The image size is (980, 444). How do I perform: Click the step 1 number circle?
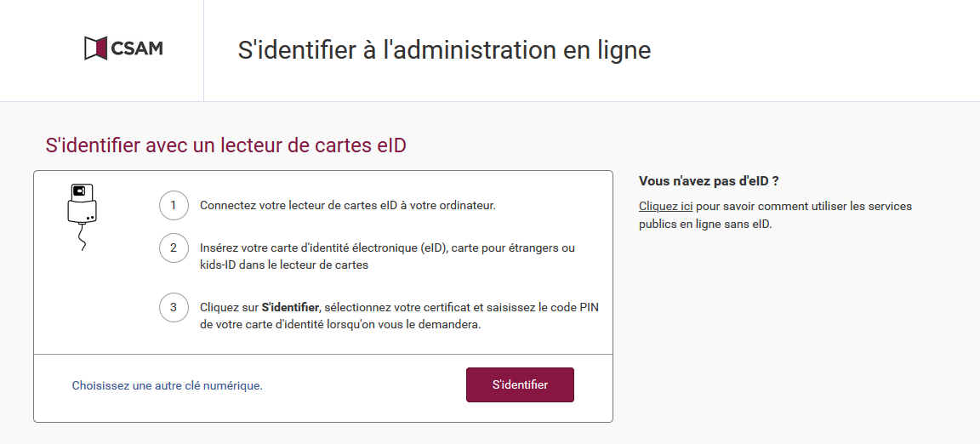174,205
